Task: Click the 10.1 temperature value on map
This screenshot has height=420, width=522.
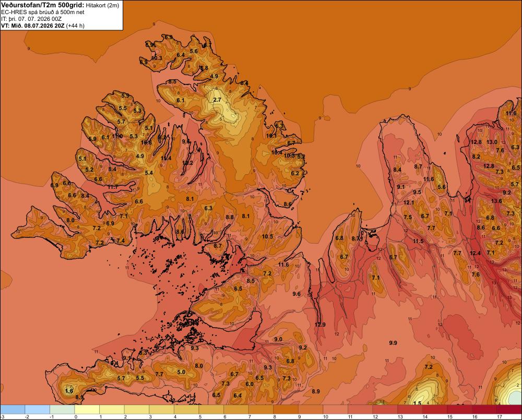Action: coord(271,136)
